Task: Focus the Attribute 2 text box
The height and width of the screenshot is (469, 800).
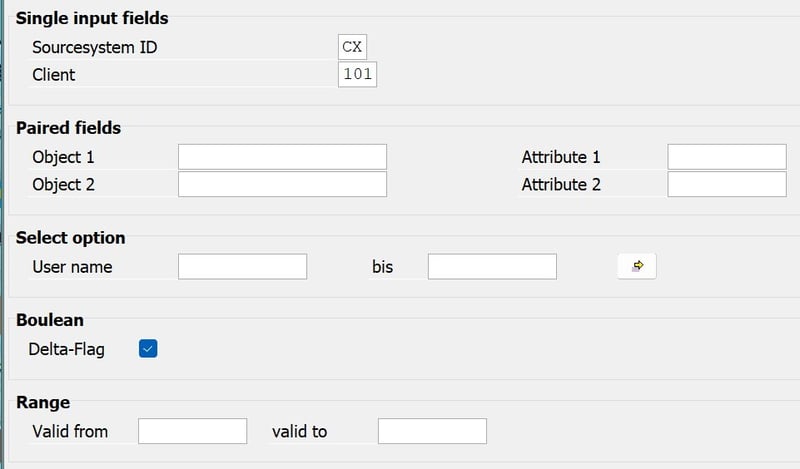Action: [x=727, y=184]
